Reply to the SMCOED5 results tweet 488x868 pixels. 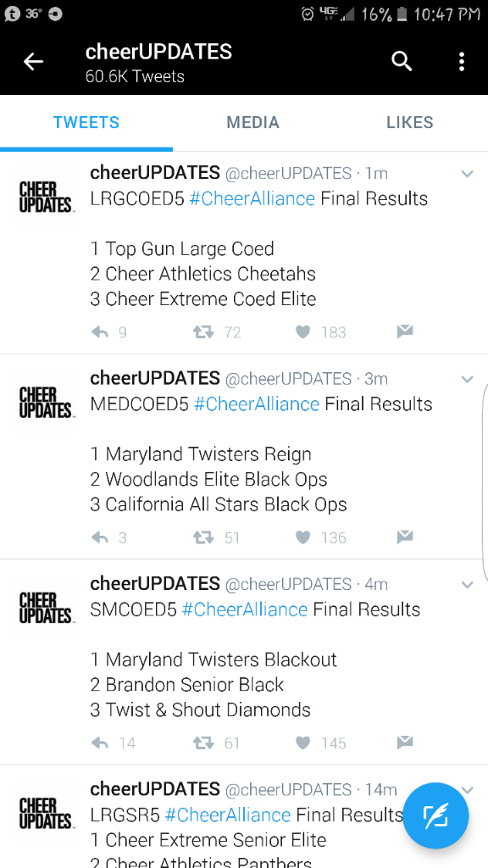pyautogui.click(x=100, y=743)
